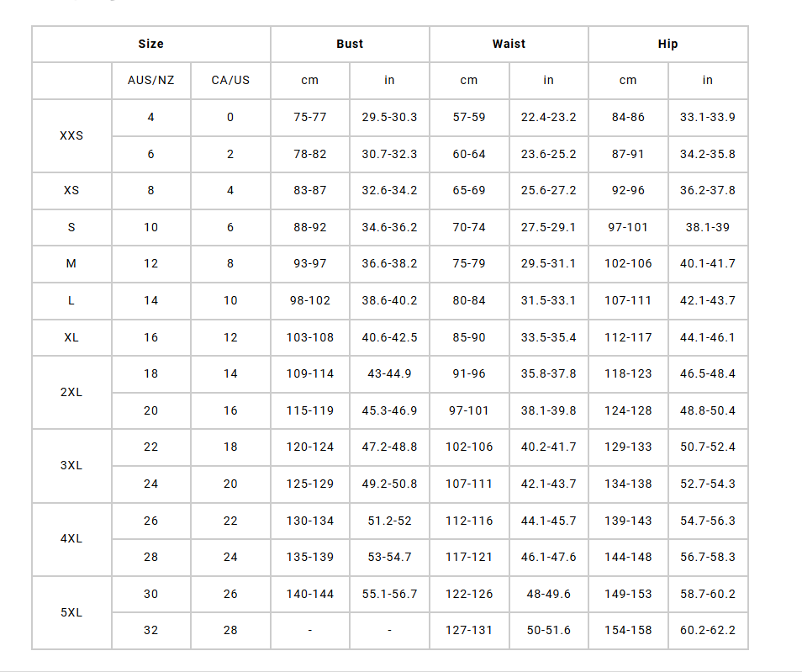802x672 pixels.
Task: Click the CA/US sub-header
Action: click(230, 80)
